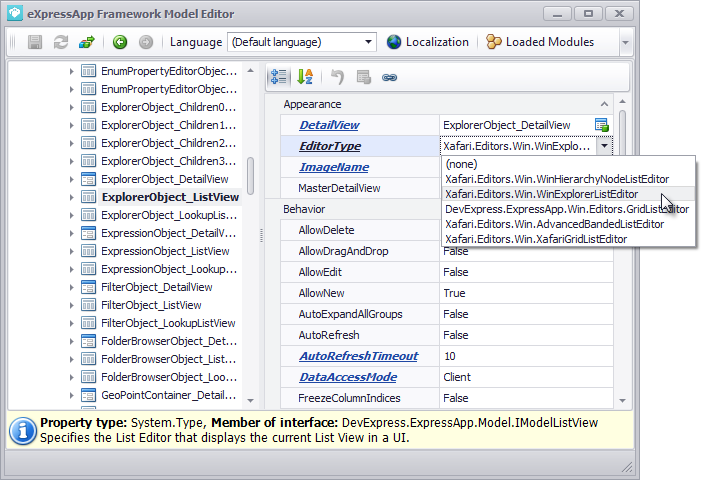701x480 pixels.
Task: Choose WinHierarchyNodeListEditor option
Action: (x=568, y=179)
